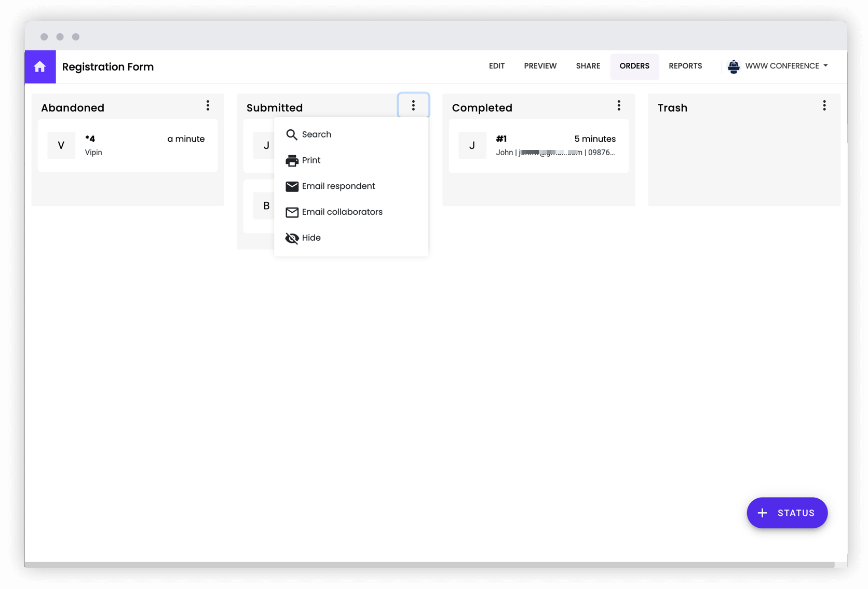
Task: Click the conference avatar icon near WWW CONFERENCE
Action: pyautogui.click(x=734, y=66)
